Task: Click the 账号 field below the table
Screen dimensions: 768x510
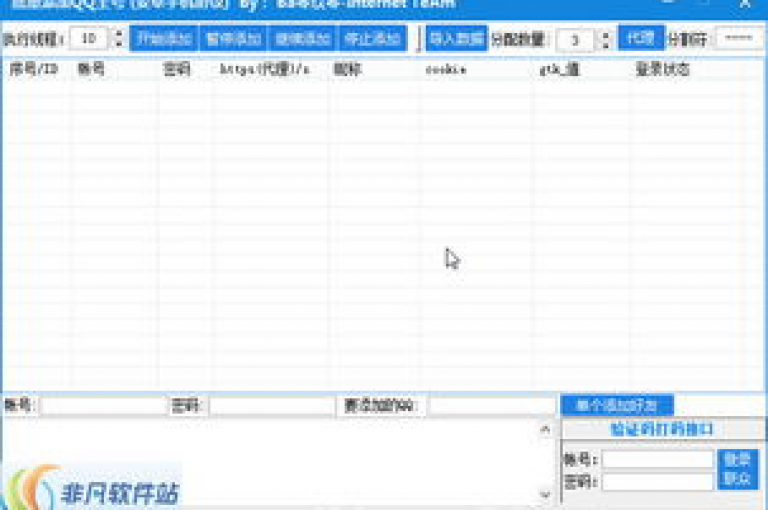Action: click(x=104, y=406)
